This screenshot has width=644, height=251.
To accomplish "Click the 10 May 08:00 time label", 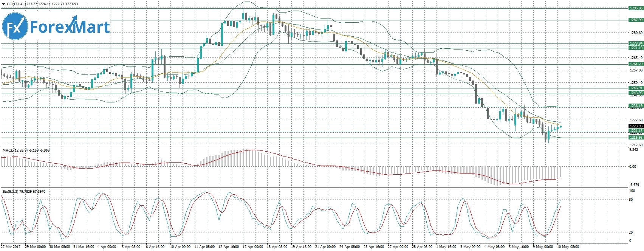I will 568,247.
